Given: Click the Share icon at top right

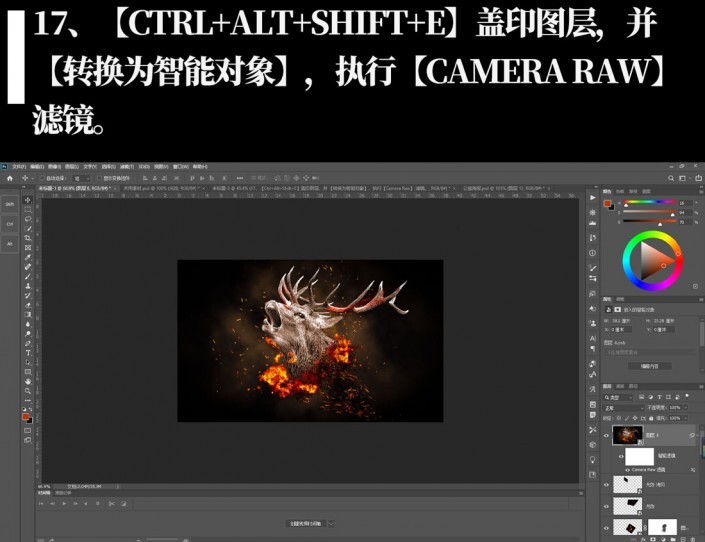Looking at the screenshot, I should (x=698, y=178).
